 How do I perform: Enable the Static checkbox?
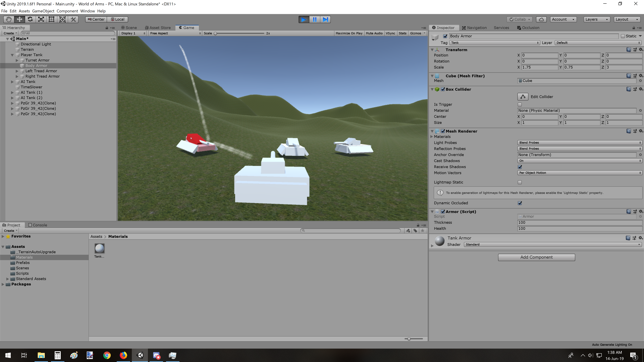click(623, 36)
